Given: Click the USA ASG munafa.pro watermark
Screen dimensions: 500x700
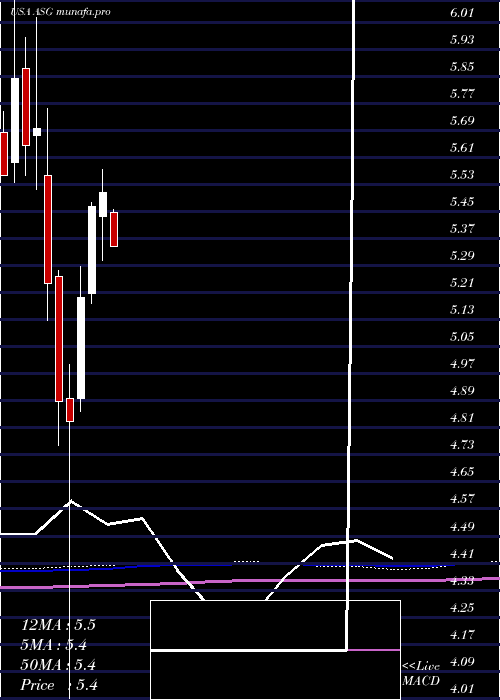Looking at the screenshot, I should 60,12.
